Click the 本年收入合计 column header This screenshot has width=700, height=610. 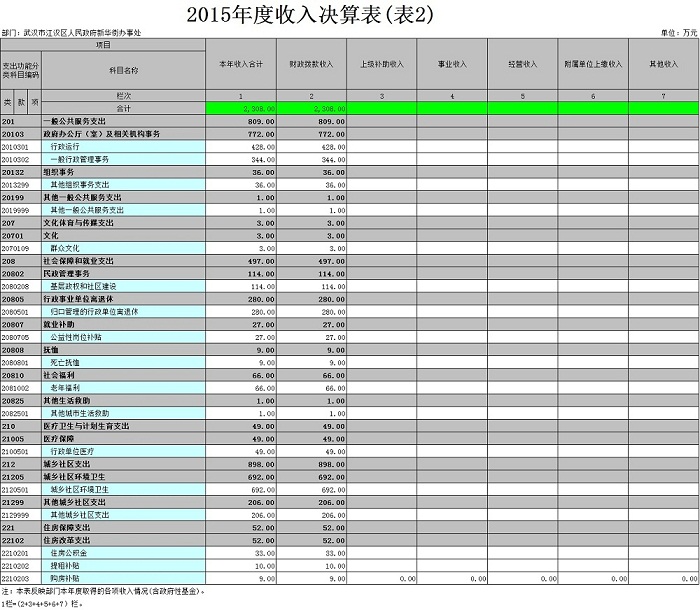point(240,64)
